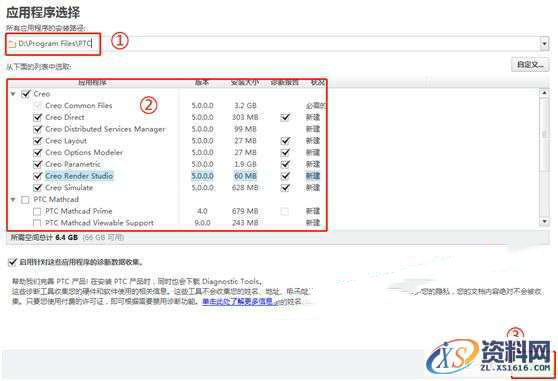Toggle diagnostic checkbox for Creo Render Studio

(x=285, y=176)
